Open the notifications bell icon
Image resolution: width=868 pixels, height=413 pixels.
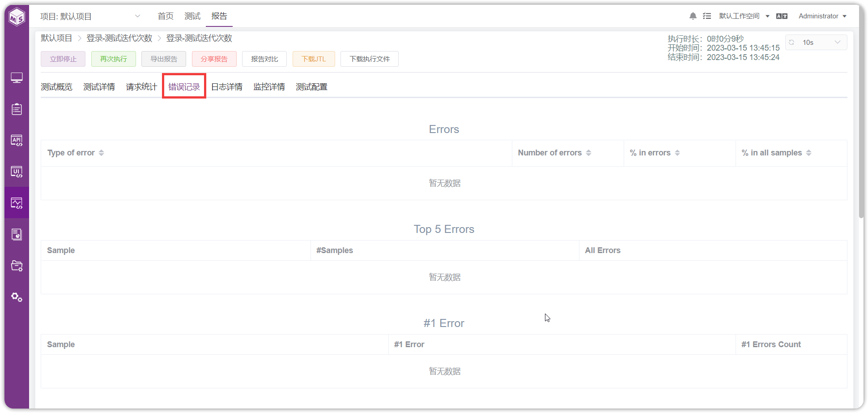click(693, 16)
